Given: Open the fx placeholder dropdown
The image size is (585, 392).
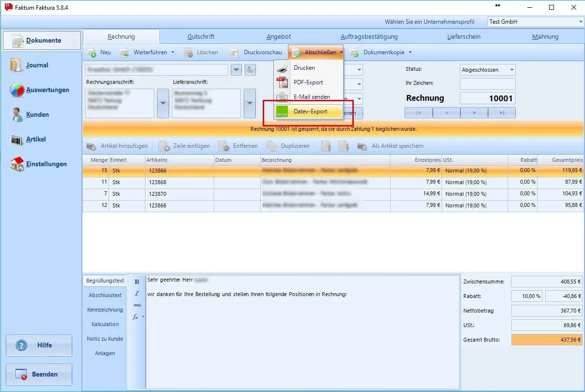Looking at the screenshot, I should [138, 317].
